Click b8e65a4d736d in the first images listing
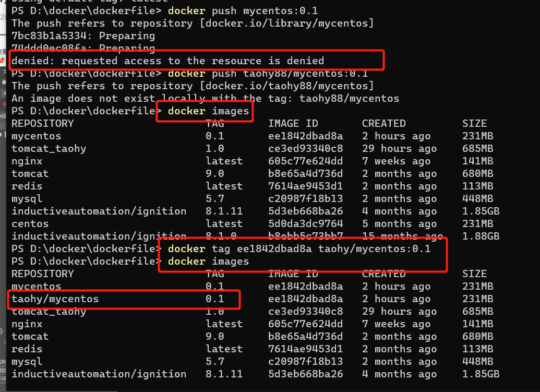 coord(305,174)
